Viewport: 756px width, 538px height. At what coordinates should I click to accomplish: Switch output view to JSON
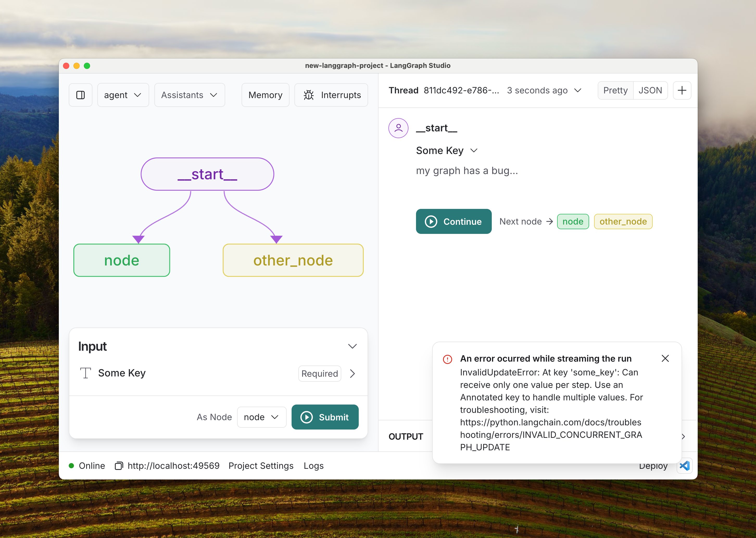pos(650,91)
